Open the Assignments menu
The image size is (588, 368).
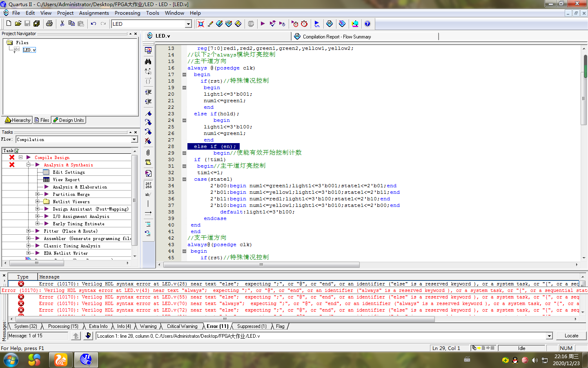(94, 13)
